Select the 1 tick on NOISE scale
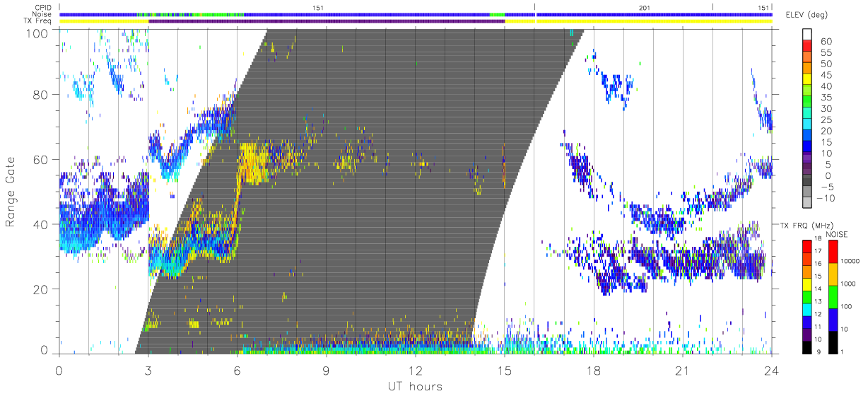This screenshot has height=401, width=868. (843, 352)
